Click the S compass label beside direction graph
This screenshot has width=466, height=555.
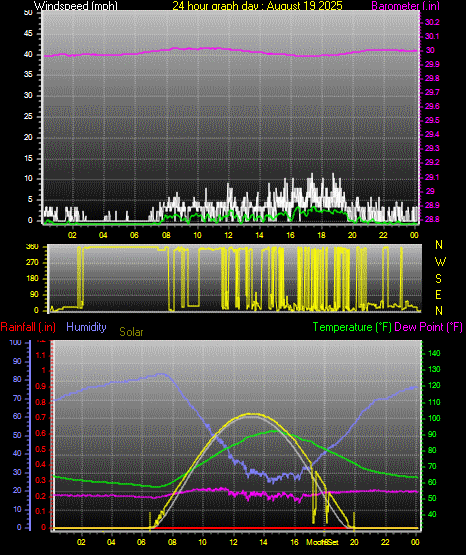point(438,279)
